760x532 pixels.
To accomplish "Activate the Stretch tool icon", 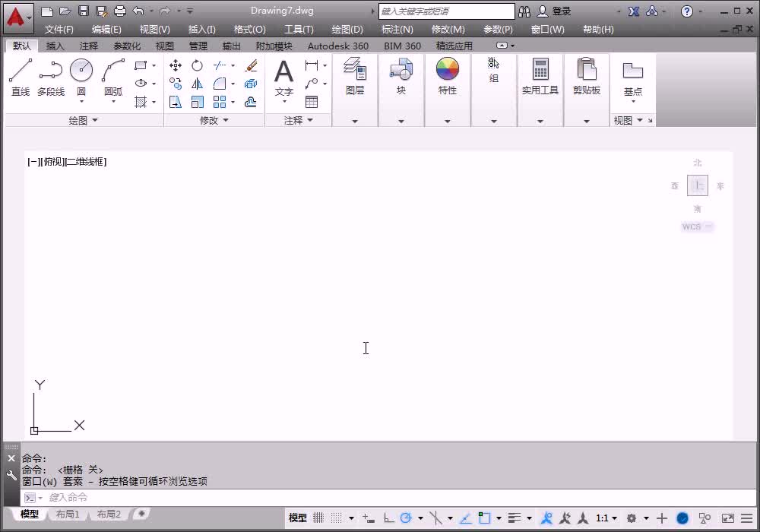I will coord(176,102).
